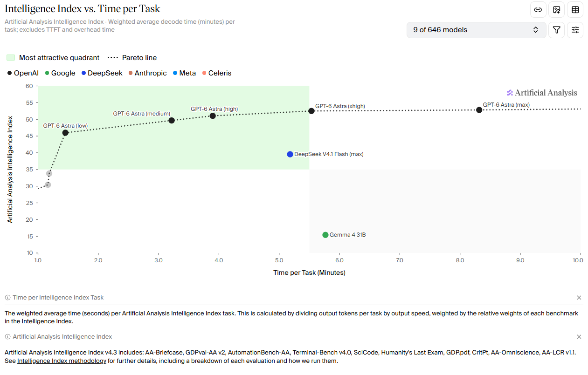Screen dimensions: 588x375
Task: Toggle DeepSeek legend series
Action: pos(102,73)
